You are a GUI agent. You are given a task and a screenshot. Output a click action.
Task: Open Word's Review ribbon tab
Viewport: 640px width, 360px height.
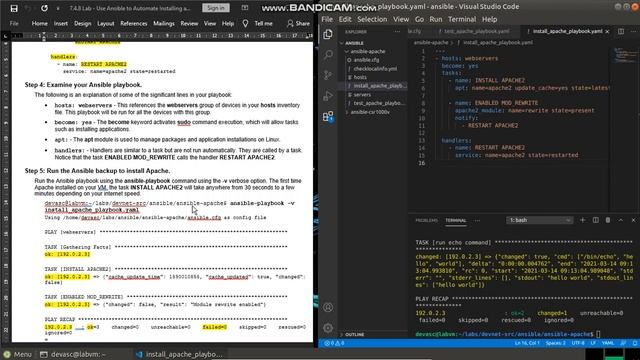pyautogui.click(x=189, y=24)
